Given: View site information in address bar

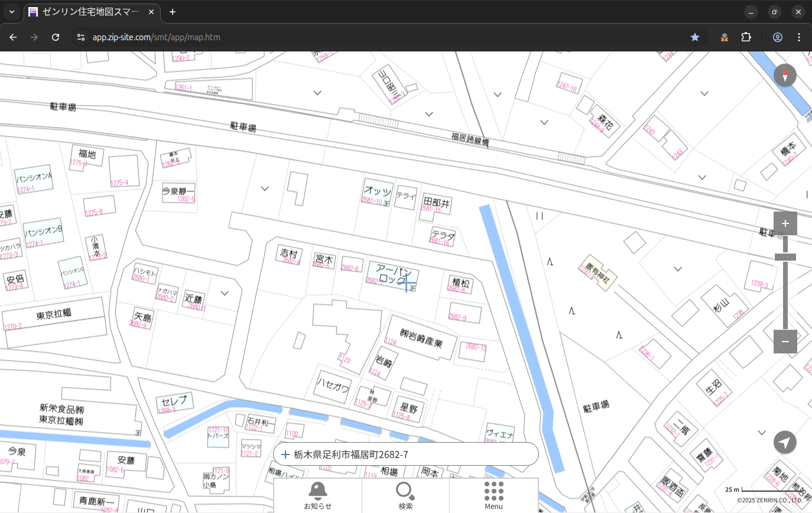Looking at the screenshot, I should (x=81, y=37).
